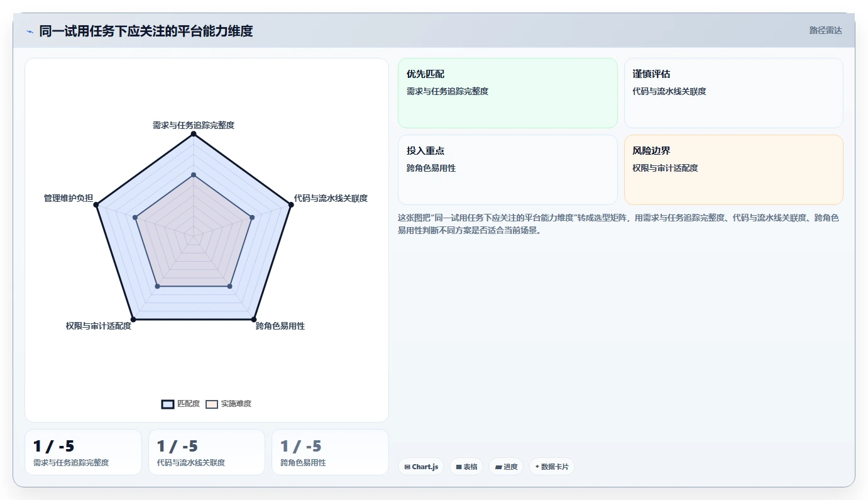Click 跨角色易用性 text in 投入重点 card

coord(431,168)
